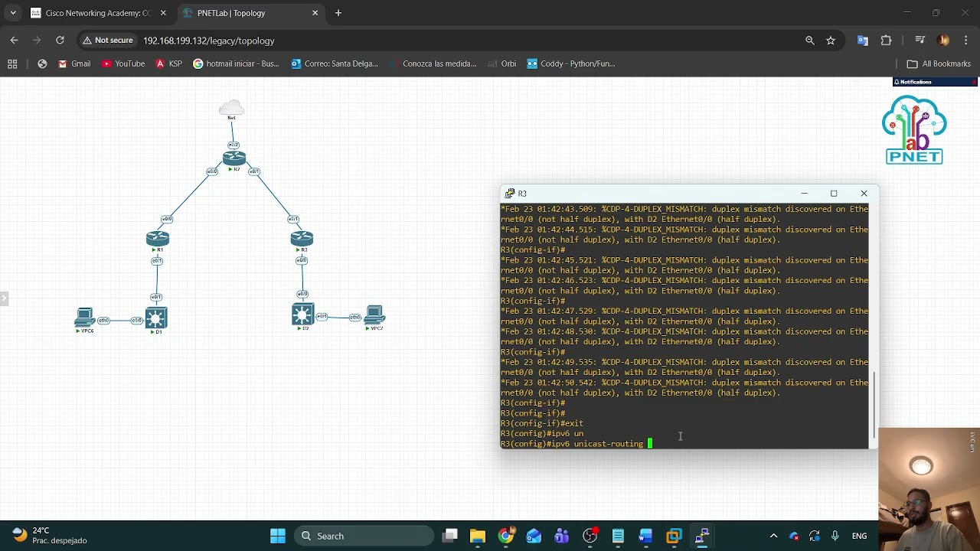Open the YouTube bookmark

tap(123, 64)
